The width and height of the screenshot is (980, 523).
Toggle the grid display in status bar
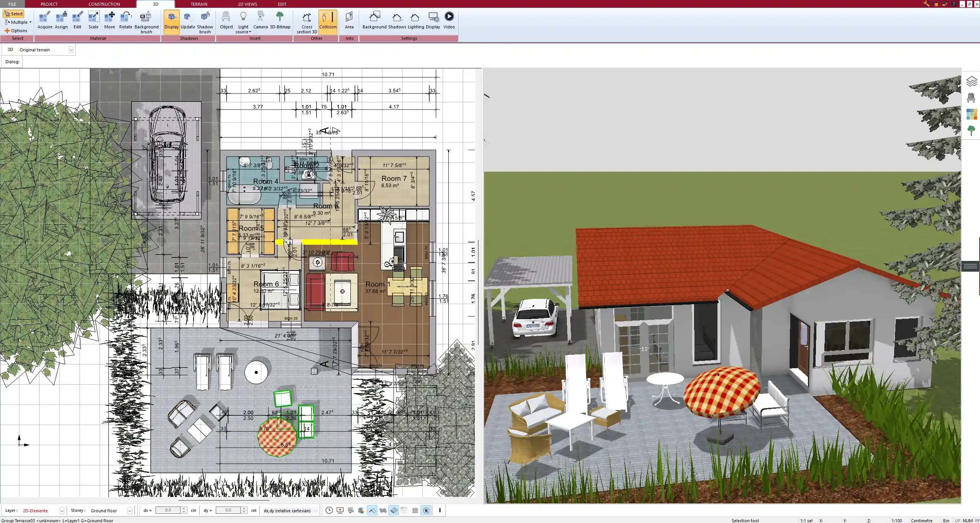[415, 510]
